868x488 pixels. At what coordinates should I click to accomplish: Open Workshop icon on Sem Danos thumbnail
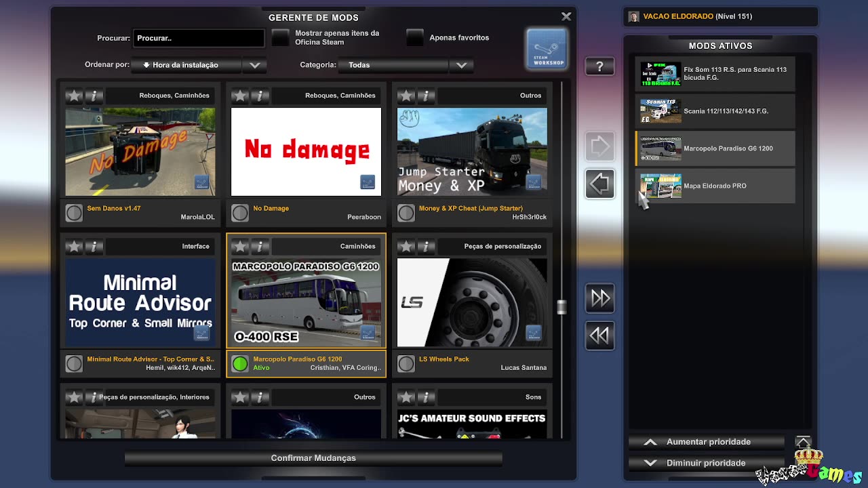[201, 182]
